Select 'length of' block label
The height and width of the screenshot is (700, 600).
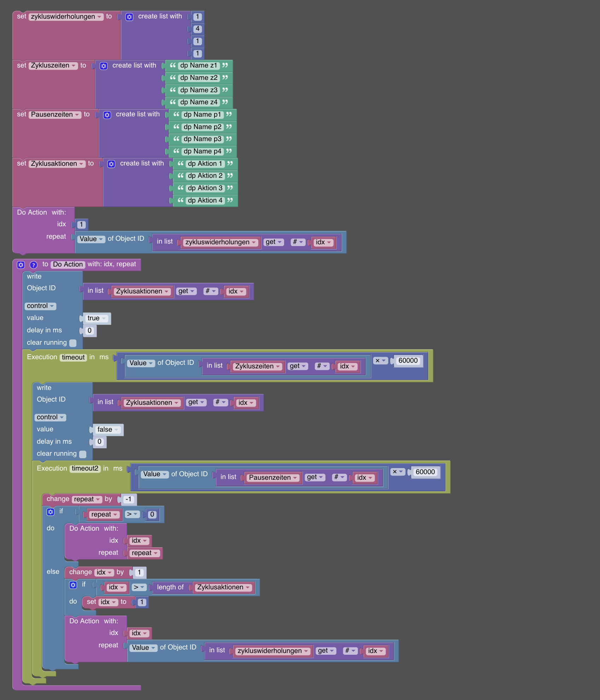170,587
